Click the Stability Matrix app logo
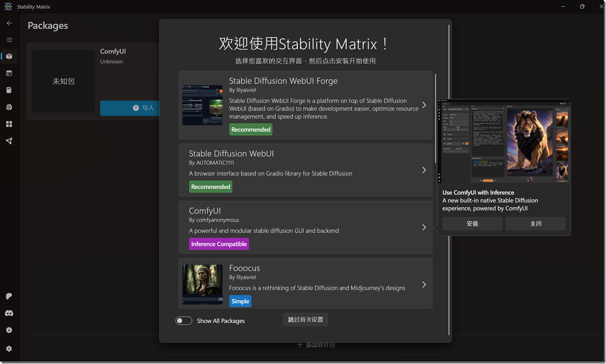The width and height of the screenshot is (606, 364). [8, 7]
